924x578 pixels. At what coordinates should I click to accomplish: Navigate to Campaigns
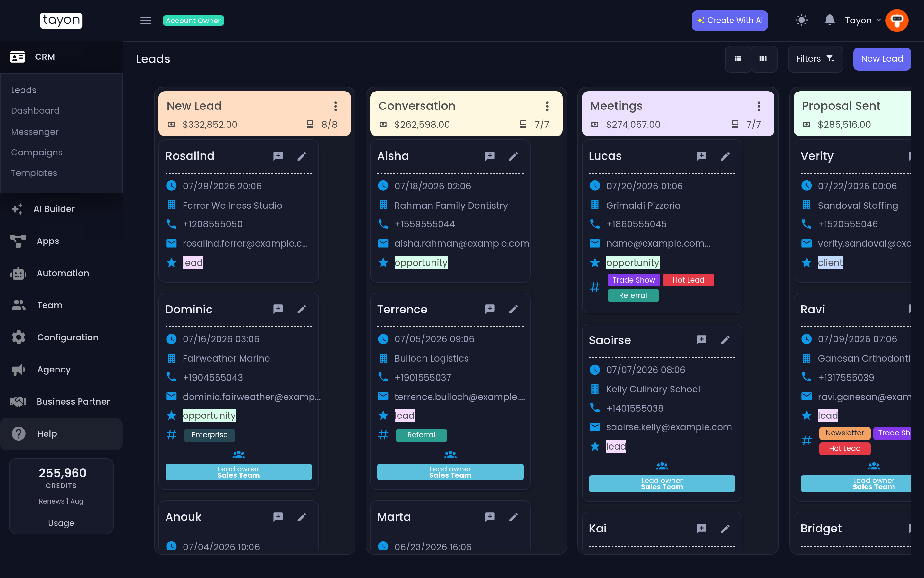37,153
